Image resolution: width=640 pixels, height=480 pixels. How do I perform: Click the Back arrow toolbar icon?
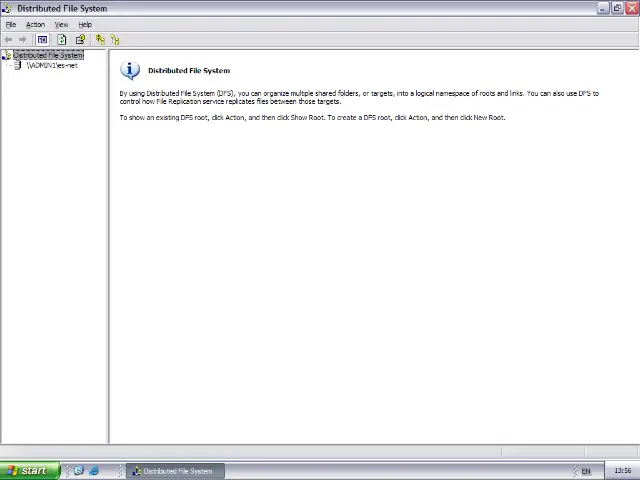click(x=8, y=40)
